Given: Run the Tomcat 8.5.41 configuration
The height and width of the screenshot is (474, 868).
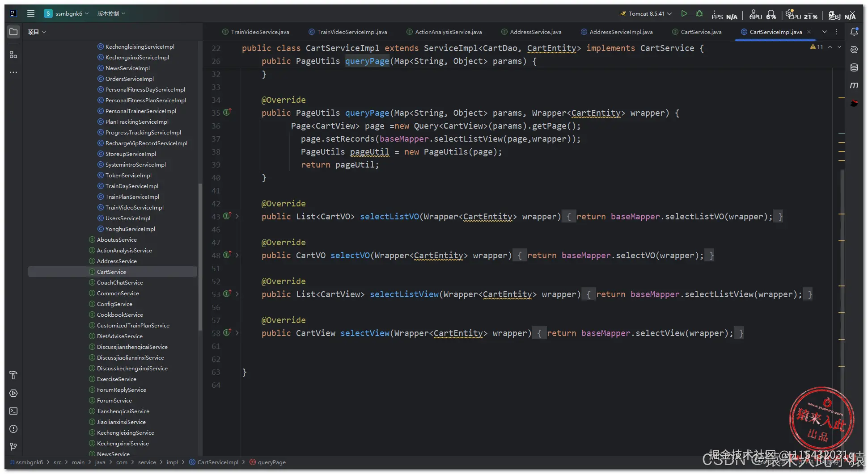Looking at the screenshot, I should coord(684,14).
